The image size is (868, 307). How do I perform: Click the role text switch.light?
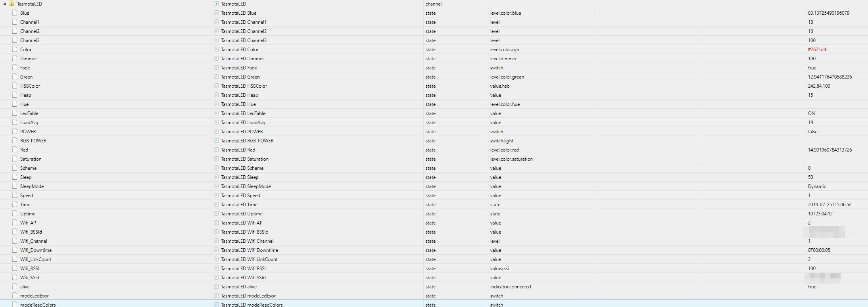pos(502,140)
